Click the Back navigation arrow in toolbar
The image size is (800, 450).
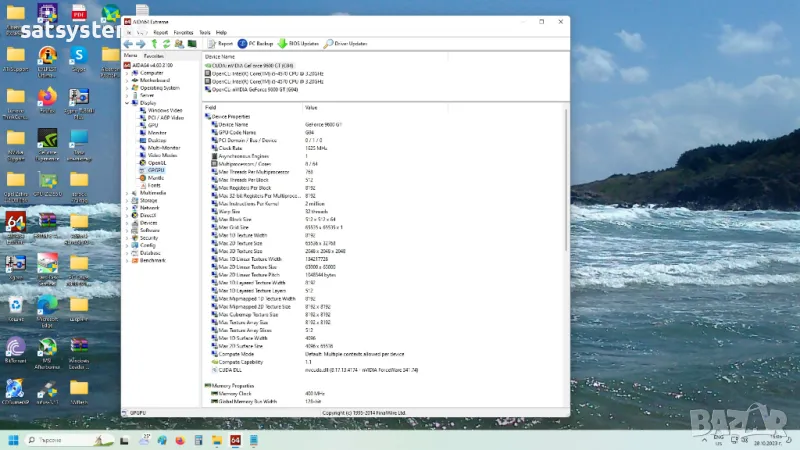pyautogui.click(x=128, y=44)
